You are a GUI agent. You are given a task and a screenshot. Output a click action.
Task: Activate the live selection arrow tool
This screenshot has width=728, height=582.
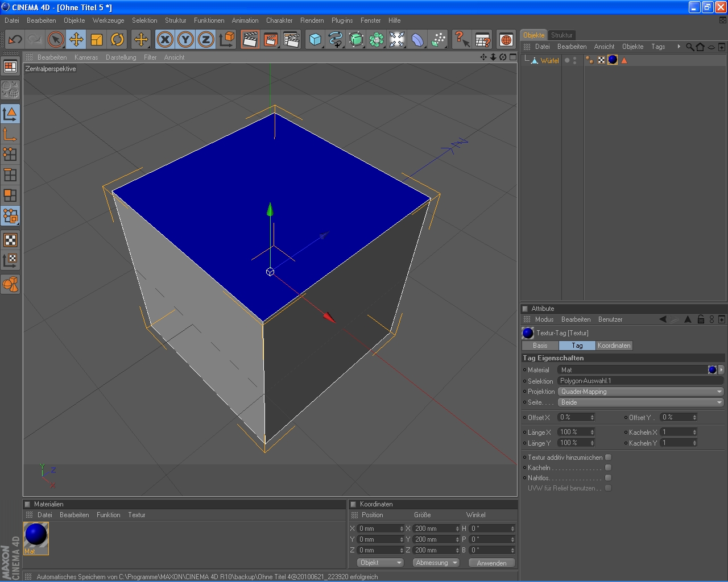56,39
